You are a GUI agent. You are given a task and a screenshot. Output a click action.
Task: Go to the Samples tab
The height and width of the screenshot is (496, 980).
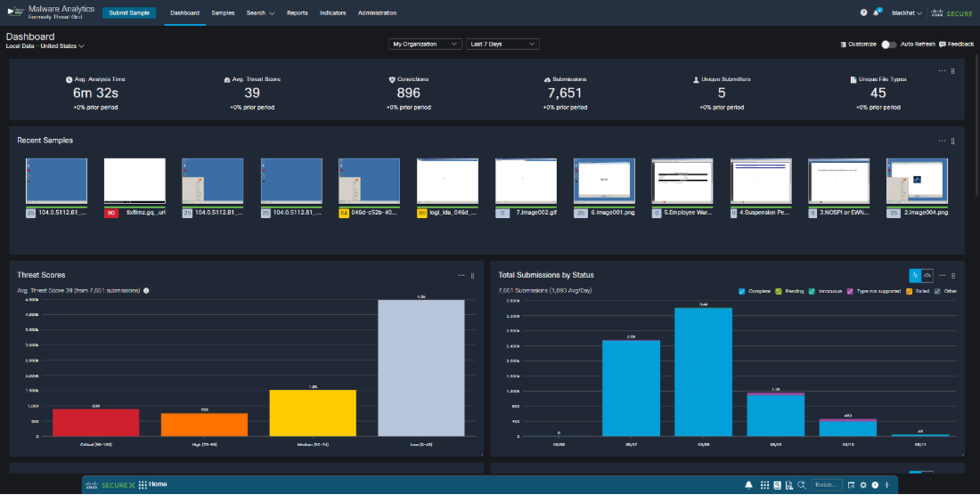pyautogui.click(x=223, y=13)
